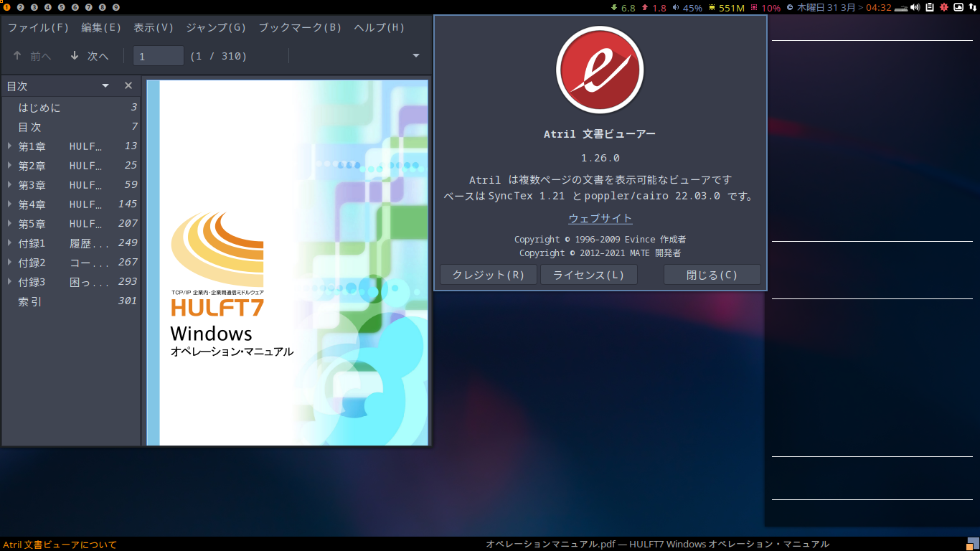Viewport: 980px width, 551px height.
Task: Switch to workspace 1 indicator
Action: 6,7
